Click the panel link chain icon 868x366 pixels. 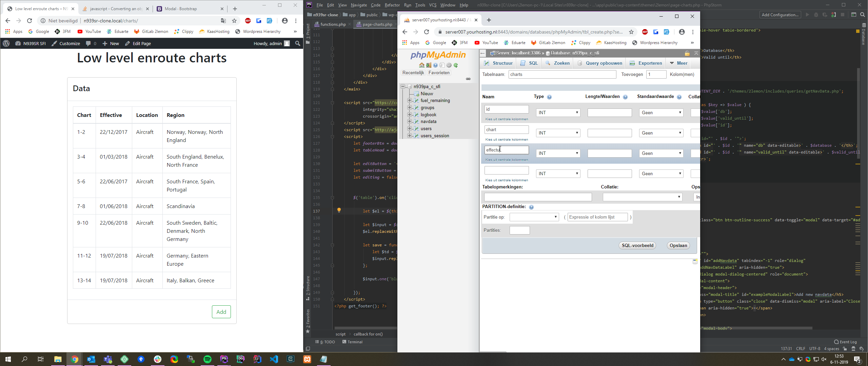[468, 79]
